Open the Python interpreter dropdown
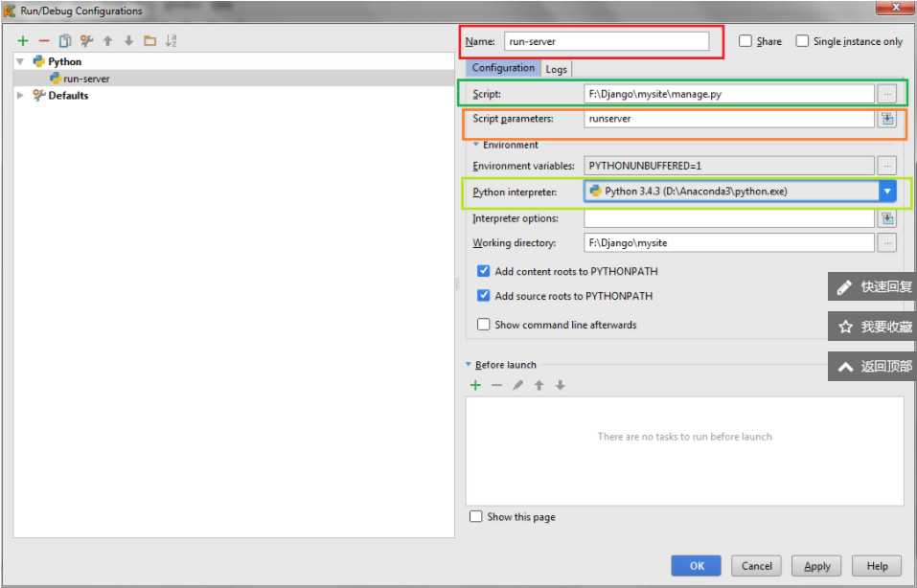Viewport: 917px width, 588px height. pos(887,192)
